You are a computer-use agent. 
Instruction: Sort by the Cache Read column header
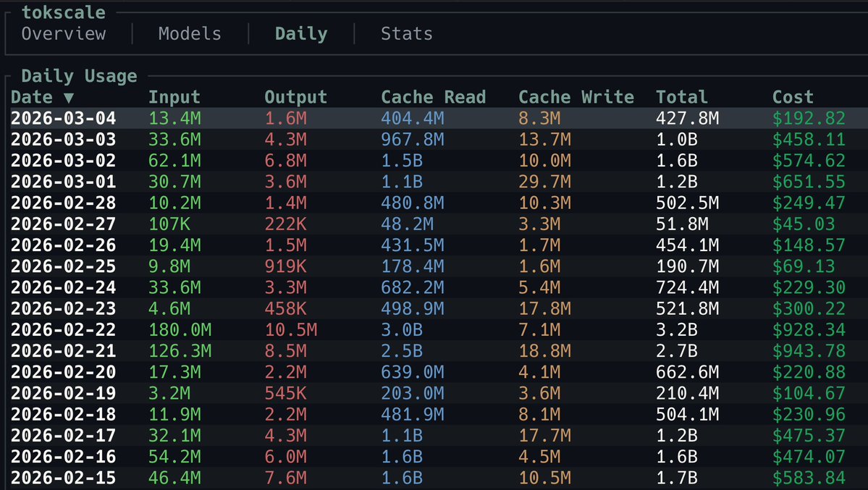[x=434, y=98]
